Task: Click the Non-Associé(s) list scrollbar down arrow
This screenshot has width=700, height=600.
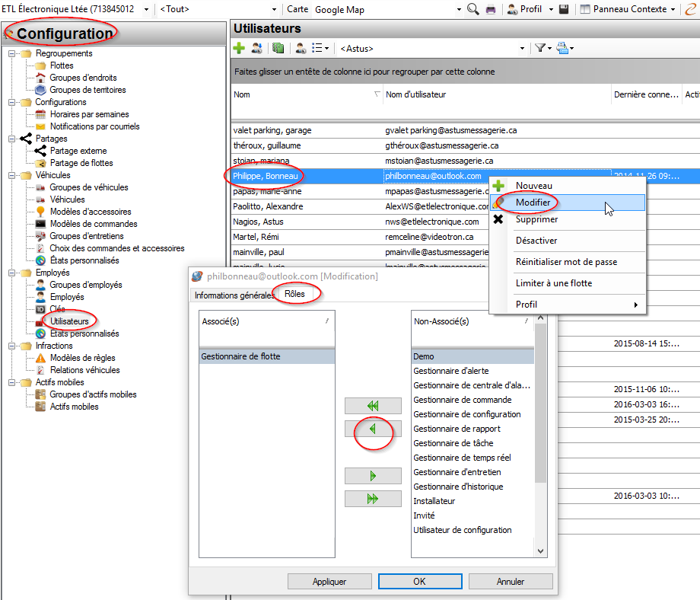Action: coord(541,551)
